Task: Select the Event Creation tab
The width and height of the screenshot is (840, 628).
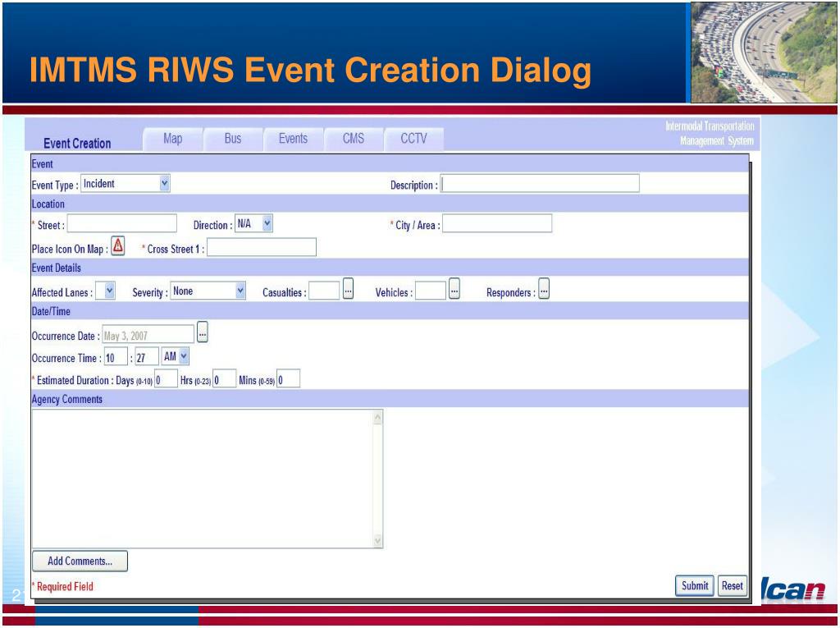Action: [77, 143]
